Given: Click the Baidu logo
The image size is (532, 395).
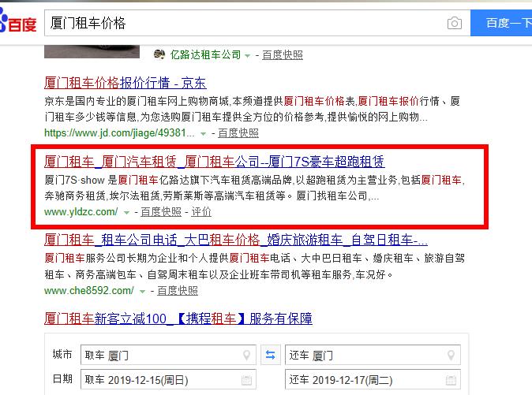Looking at the screenshot, I should click(x=18, y=21).
